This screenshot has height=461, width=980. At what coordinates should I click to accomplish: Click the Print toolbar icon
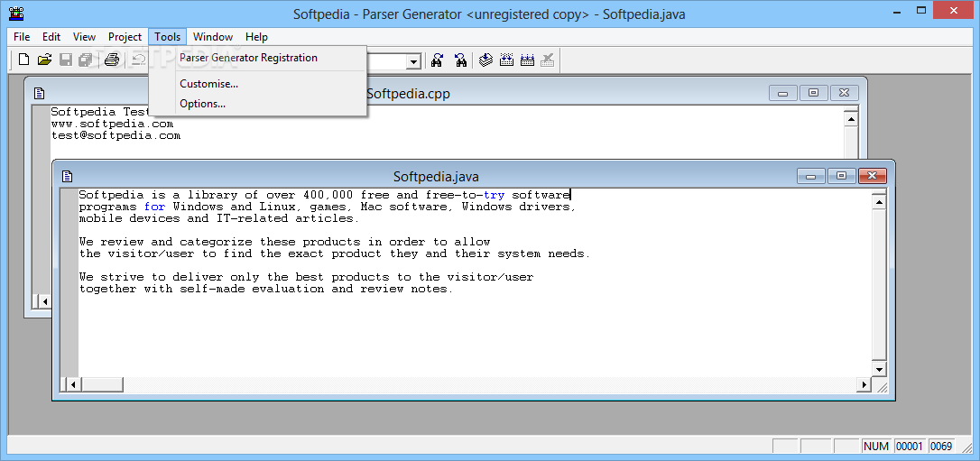coord(111,60)
